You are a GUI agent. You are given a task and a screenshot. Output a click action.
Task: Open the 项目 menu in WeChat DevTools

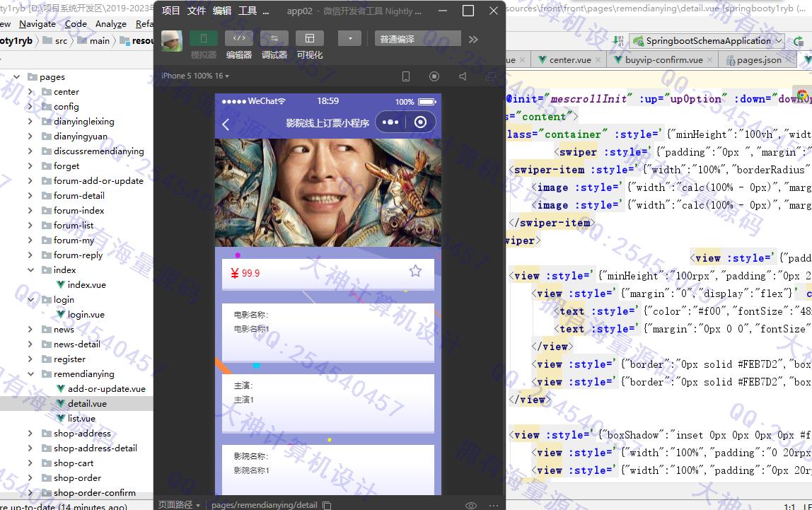click(x=171, y=11)
